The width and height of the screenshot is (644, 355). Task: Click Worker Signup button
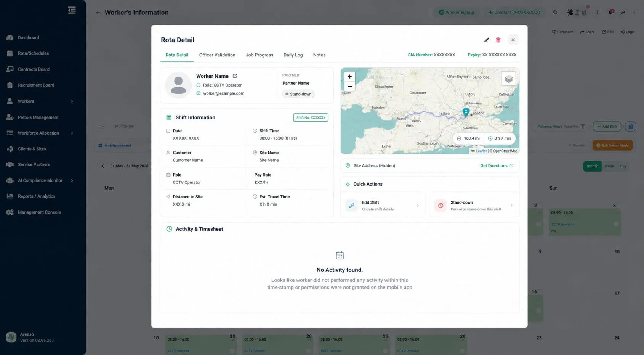456,12
